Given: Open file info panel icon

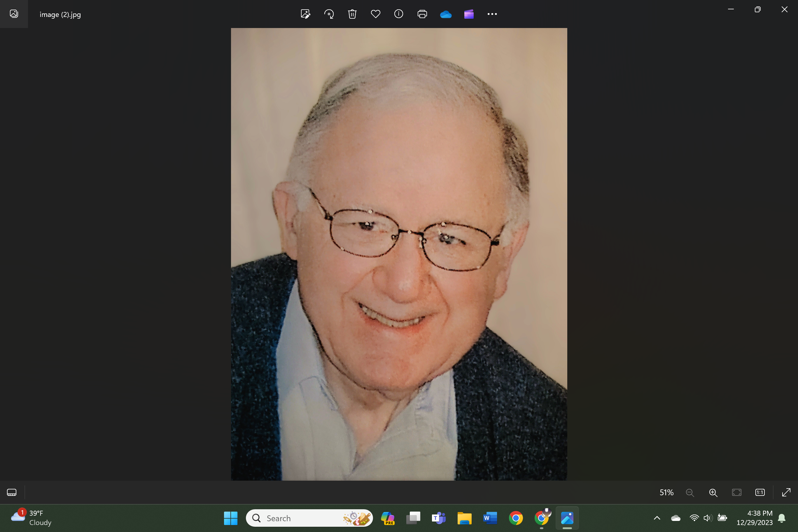Looking at the screenshot, I should [x=399, y=14].
